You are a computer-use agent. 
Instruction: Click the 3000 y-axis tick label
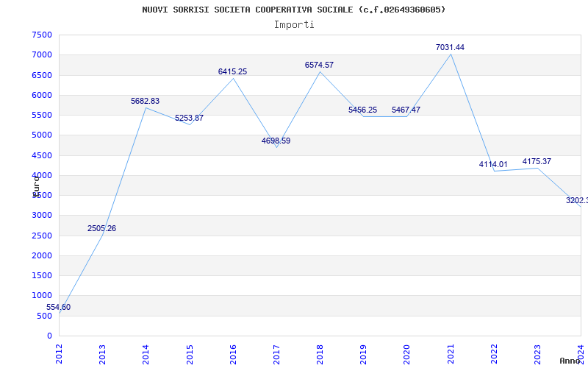tap(42, 215)
